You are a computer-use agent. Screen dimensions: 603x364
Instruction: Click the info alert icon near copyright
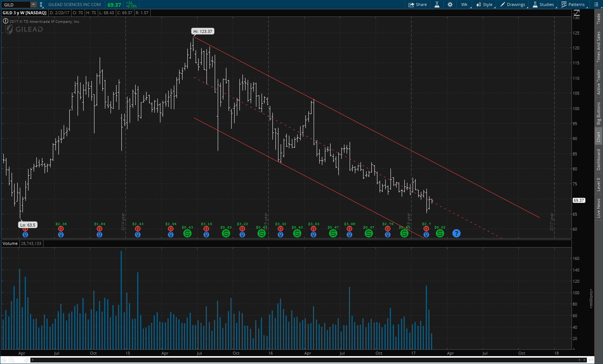pyautogui.click(x=6, y=21)
